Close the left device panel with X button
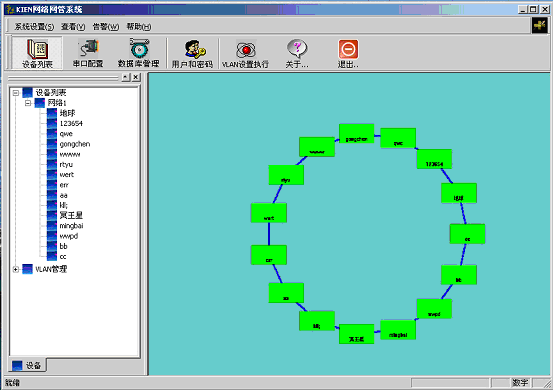553x390 pixels. (x=136, y=77)
